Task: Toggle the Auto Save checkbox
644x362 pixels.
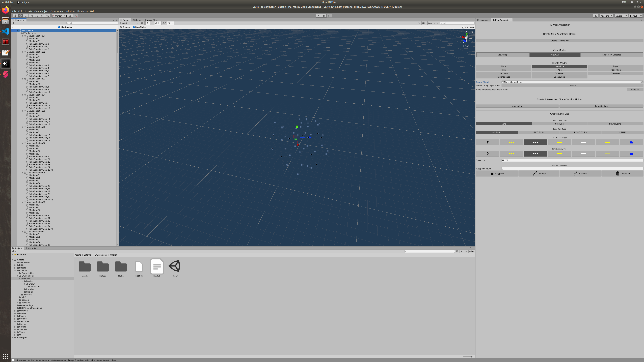Action: click(463, 27)
